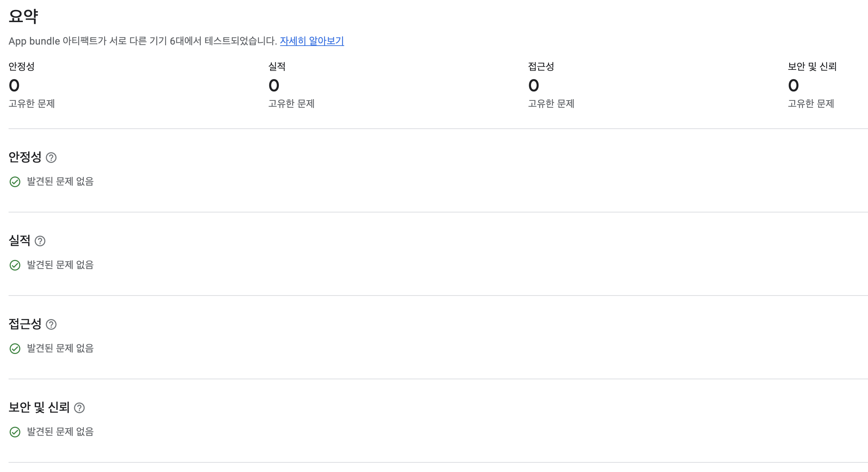Select the 접근성 summary count of 0

pyautogui.click(x=533, y=86)
